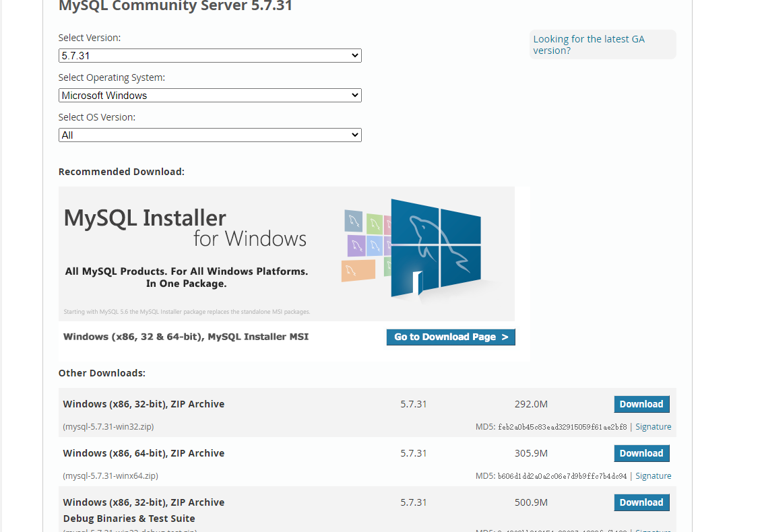Open the Select Operating System dropdown

pyautogui.click(x=210, y=95)
